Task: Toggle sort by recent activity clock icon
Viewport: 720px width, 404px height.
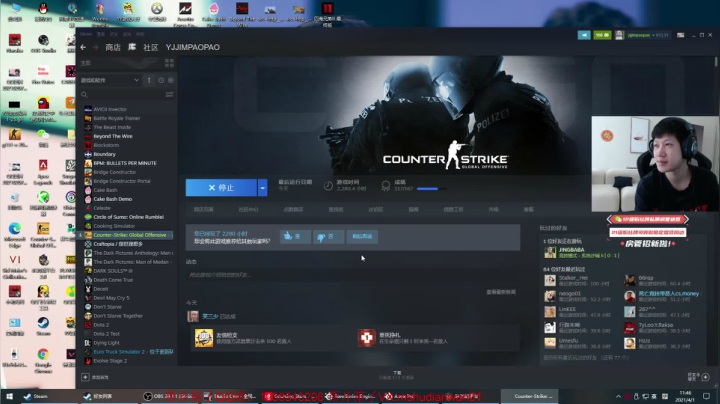Action: pos(161,80)
